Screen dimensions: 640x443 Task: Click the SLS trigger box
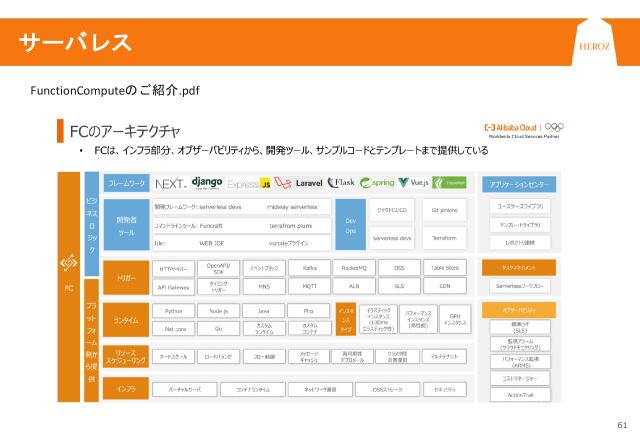tap(399, 286)
